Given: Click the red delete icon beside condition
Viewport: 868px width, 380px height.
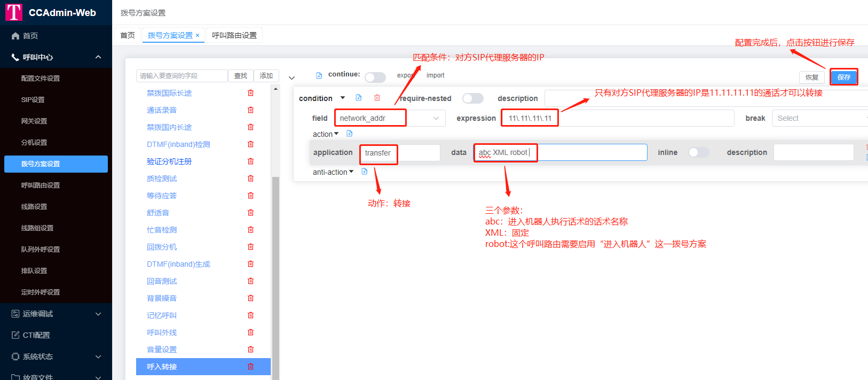Looking at the screenshot, I should [377, 98].
